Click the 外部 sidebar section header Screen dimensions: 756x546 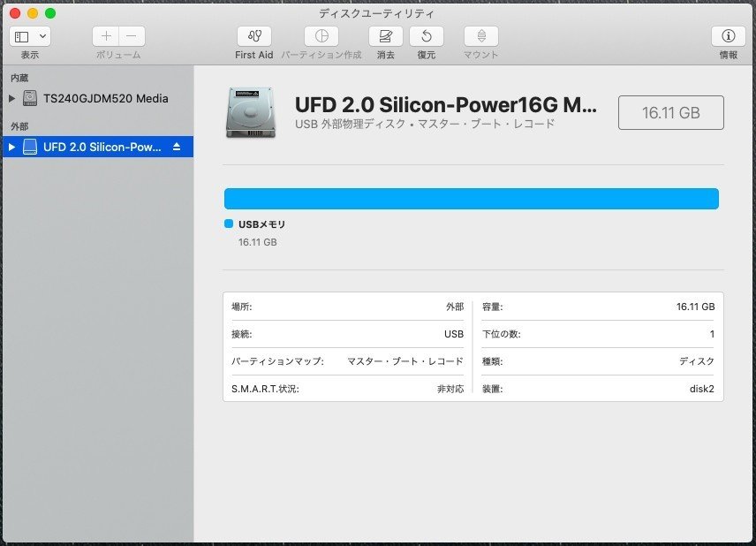pyautogui.click(x=19, y=126)
